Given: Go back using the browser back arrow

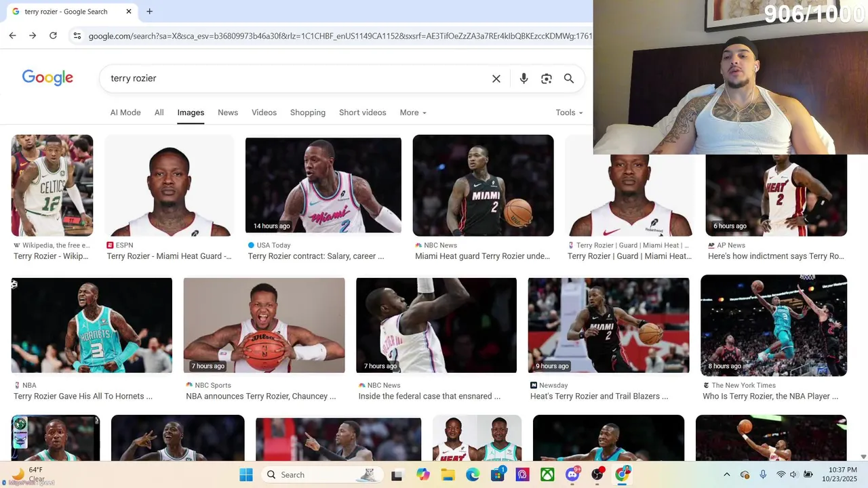Looking at the screenshot, I should click(x=12, y=35).
